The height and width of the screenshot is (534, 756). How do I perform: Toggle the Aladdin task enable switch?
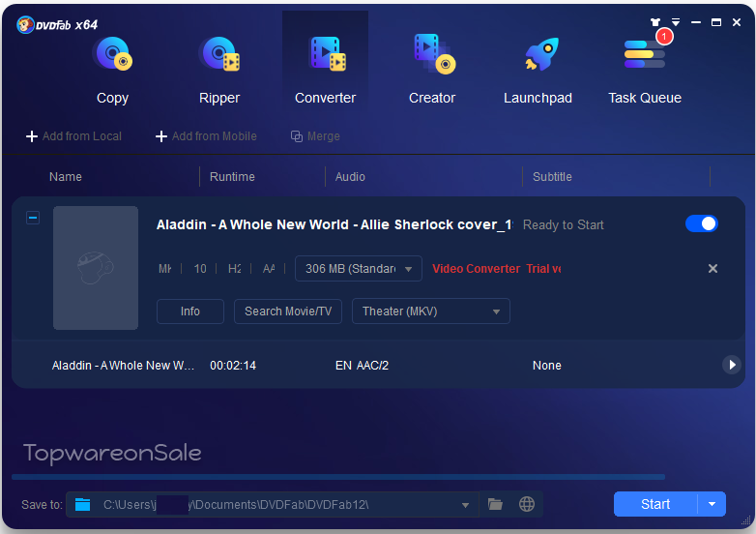(x=702, y=223)
